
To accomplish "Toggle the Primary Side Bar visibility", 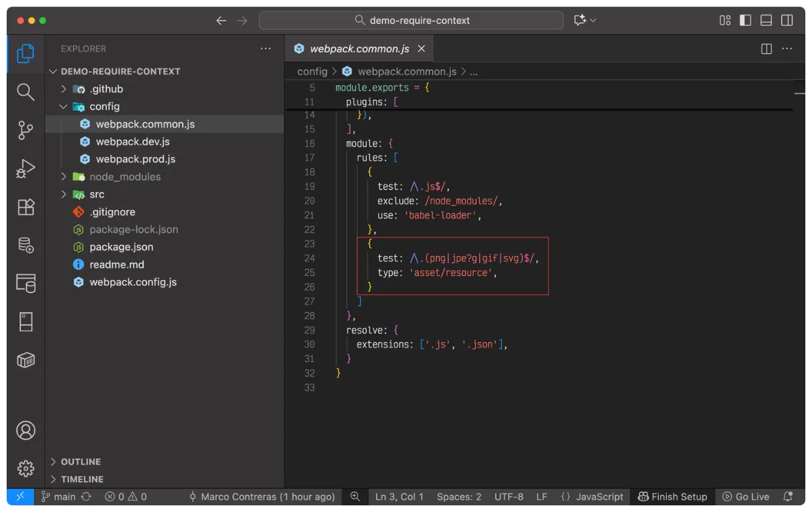I will pyautogui.click(x=745, y=20).
